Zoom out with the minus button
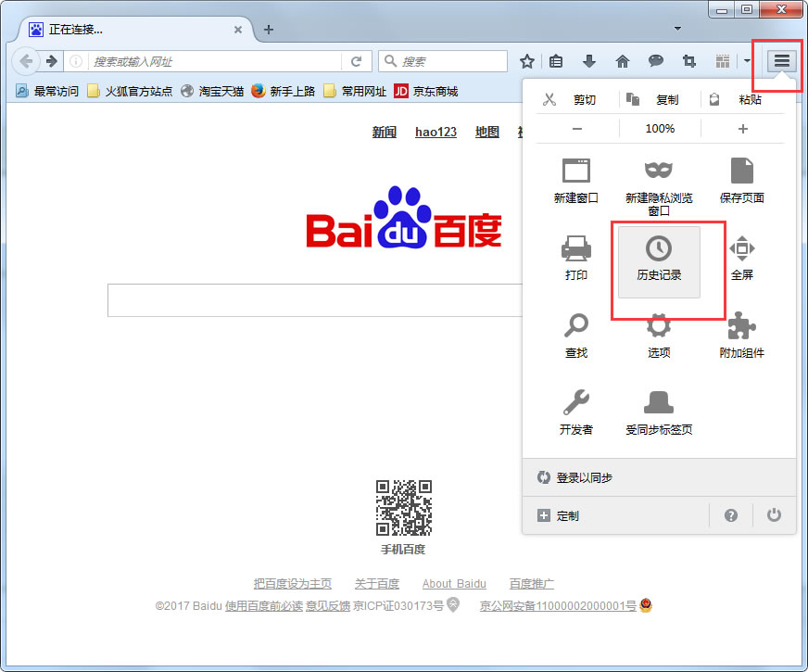 (577, 129)
